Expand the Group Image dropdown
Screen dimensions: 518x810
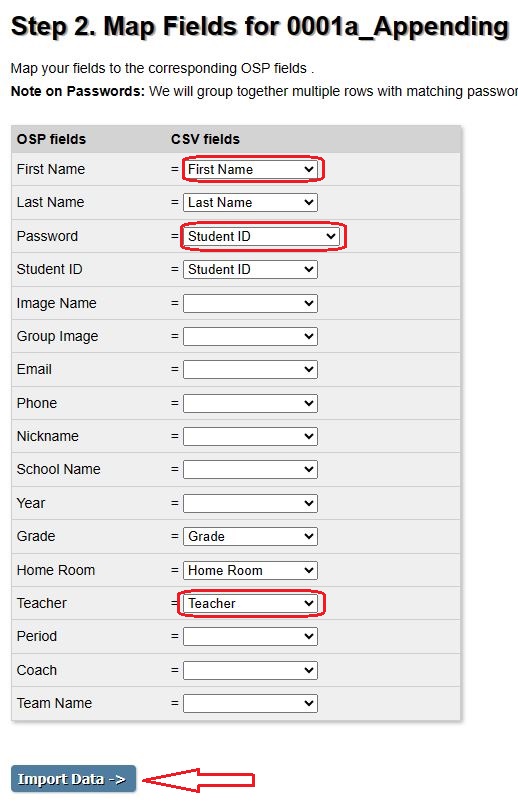250,336
